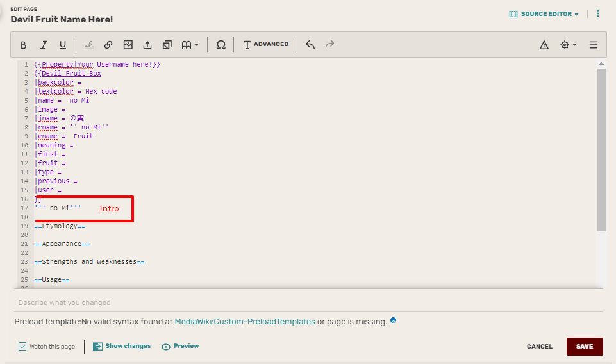Click the ==Etymology== heading line
Screen dimensions: 616x364
[60, 226]
